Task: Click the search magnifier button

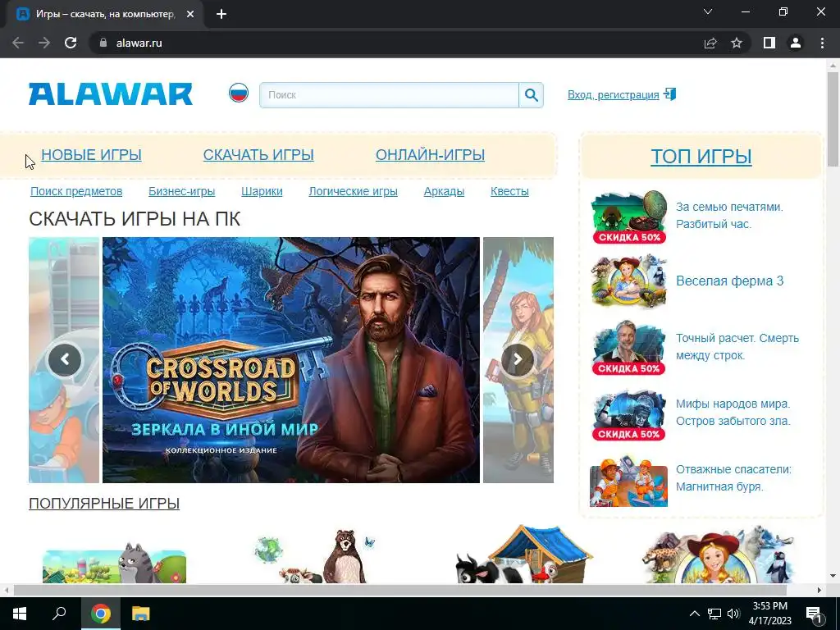Action: [x=531, y=95]
